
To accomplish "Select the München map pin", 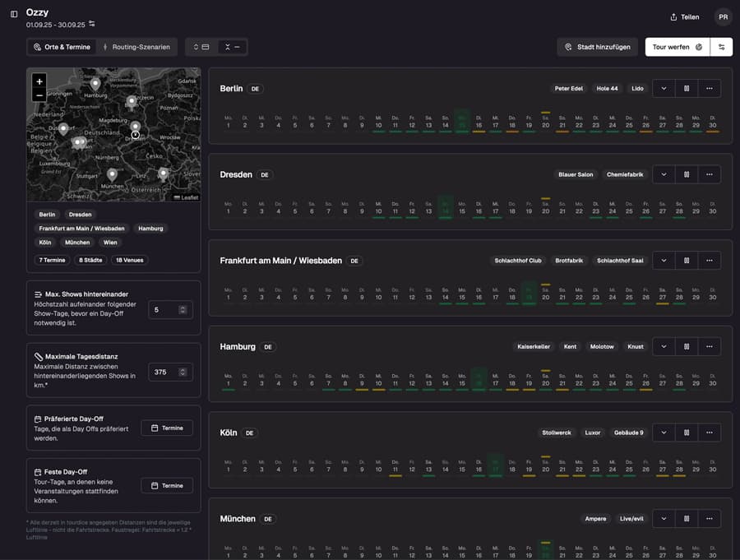I will (x=112, y=174).
